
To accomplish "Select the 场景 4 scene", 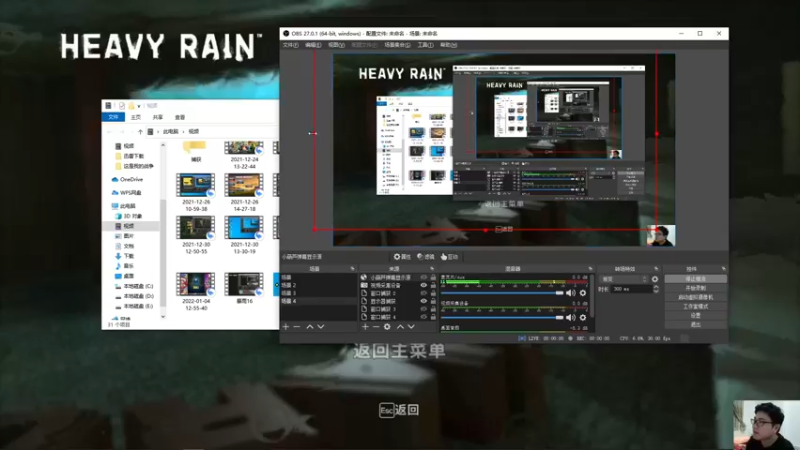I will 318,301.
